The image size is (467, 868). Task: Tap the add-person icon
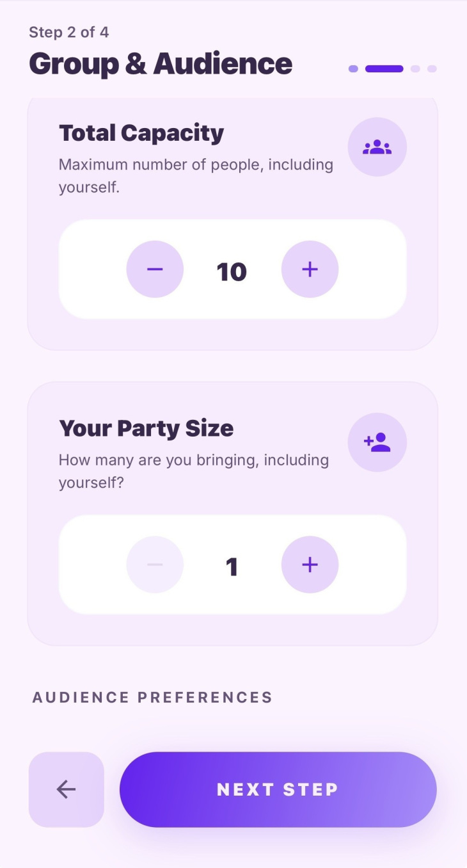click(x=377, y=442)
